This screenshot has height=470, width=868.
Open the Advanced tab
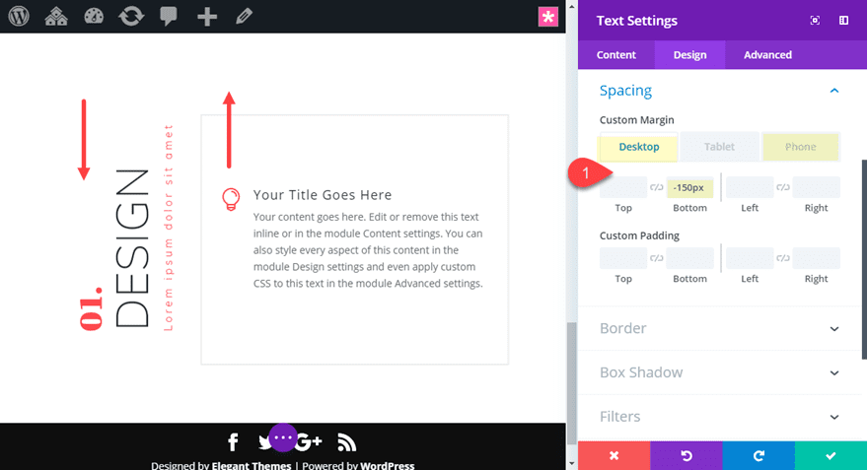767,55
